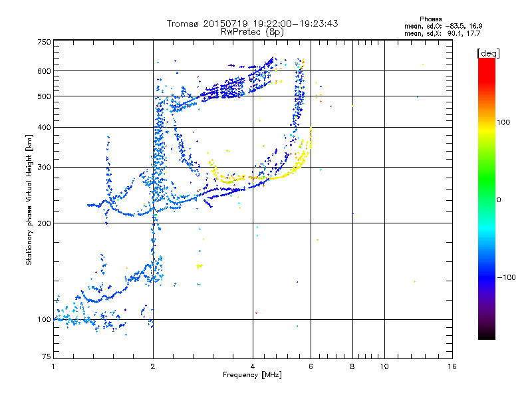Click the colorbar tick label '-100'
Image resolution: width=532 pixels, height=399 pixels.
click(x=506, y=277)
